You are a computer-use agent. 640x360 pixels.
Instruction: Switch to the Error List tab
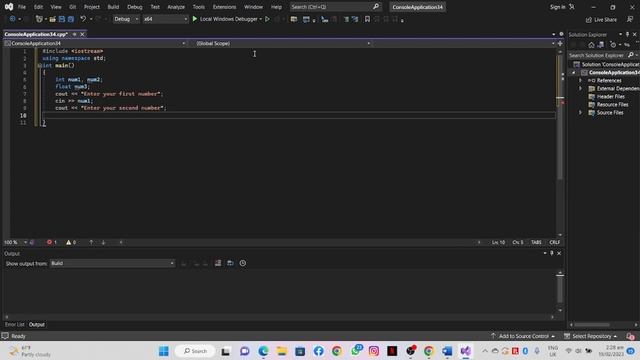14,324
